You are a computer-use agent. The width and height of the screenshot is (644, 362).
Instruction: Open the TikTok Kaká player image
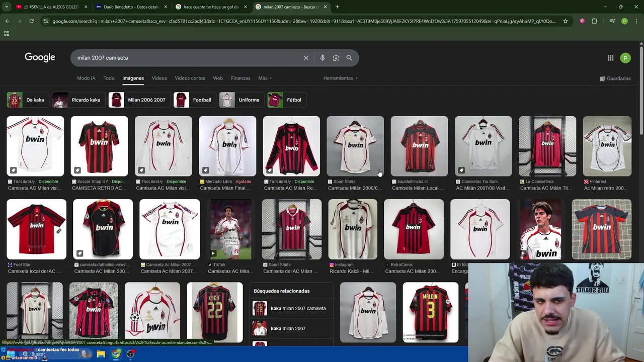point(231,229)
